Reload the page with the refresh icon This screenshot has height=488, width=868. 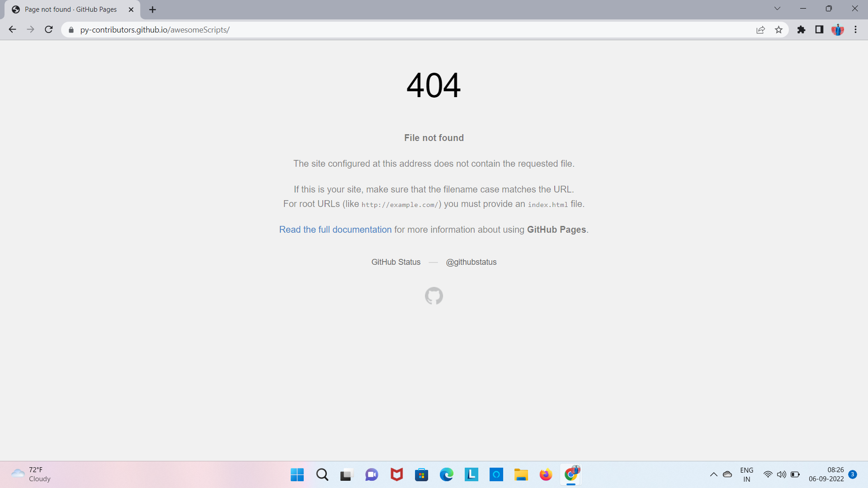[x=49, y=30]
